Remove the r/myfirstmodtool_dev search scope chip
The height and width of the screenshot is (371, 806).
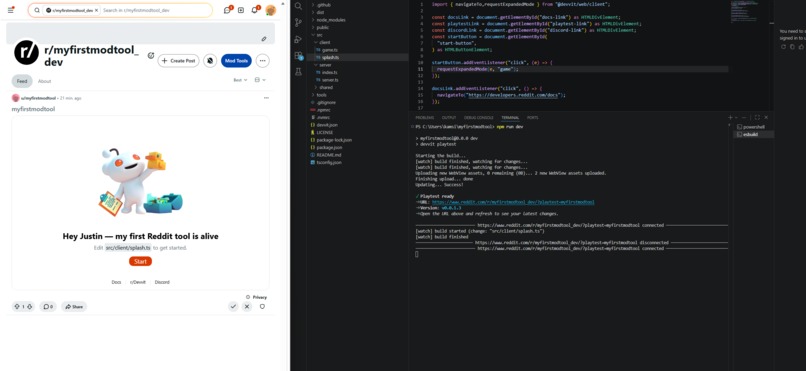click(96, 10)
